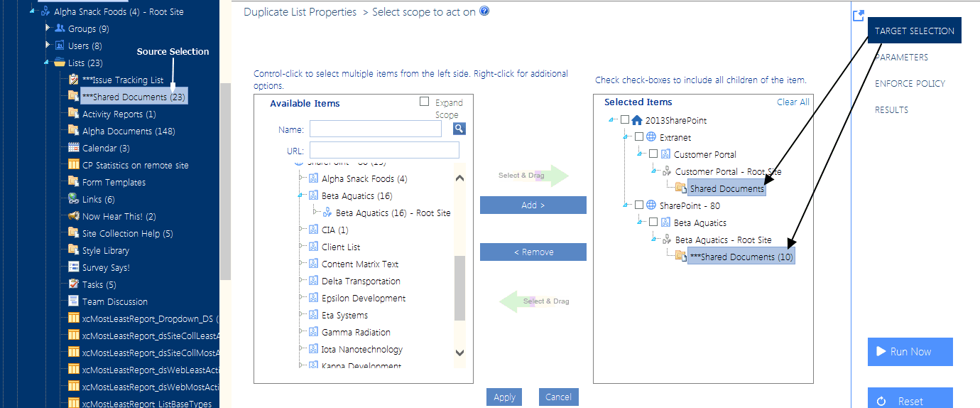Click the 2013SharePoint home icon
The image size is (980, 408).
click(x=637, y=120)
